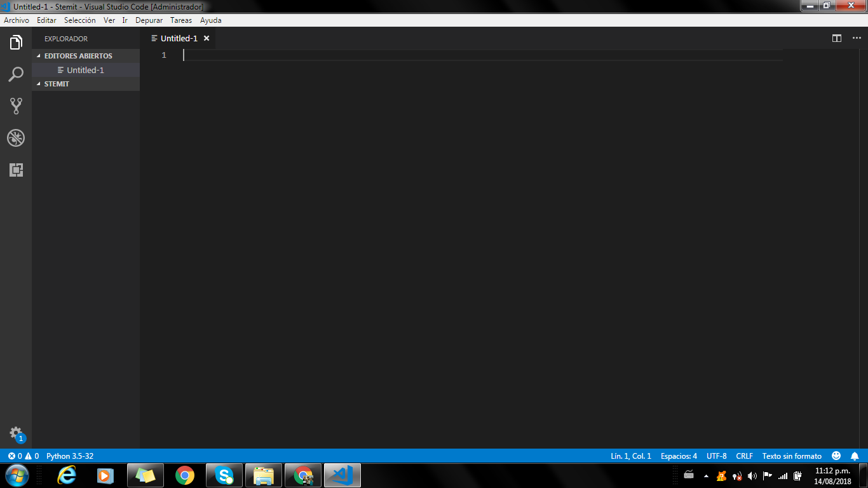Screen dimensions: 868x488
Task: Open the Ayuda menu
Action: click(211, 20)
